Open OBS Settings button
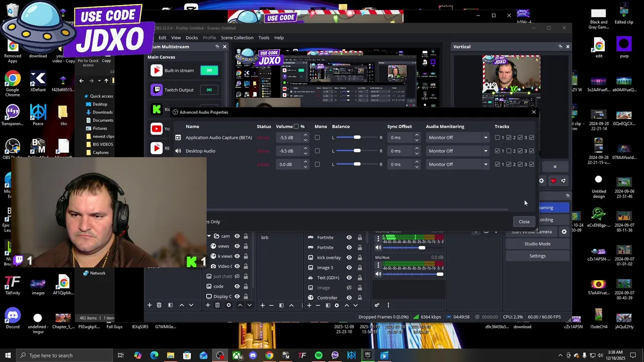This screenshot has height=362, width=644. point(537,256)
